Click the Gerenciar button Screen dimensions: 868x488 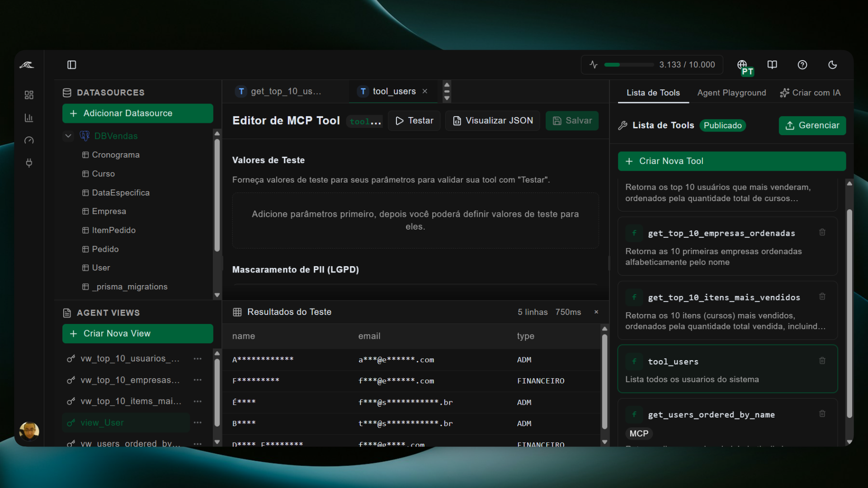(812, 126)
